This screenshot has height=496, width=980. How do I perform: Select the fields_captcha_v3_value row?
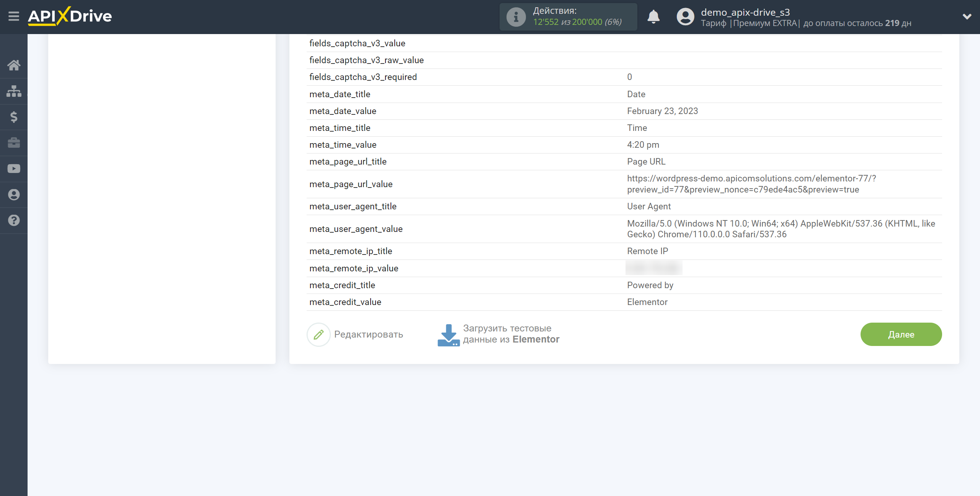click(x=624, y=43)
